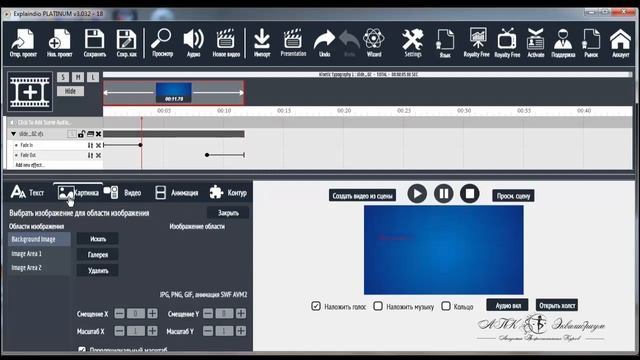The height and width of the screenshot is (360, 640).
Task: Play the scene preview
Action: 417,193
